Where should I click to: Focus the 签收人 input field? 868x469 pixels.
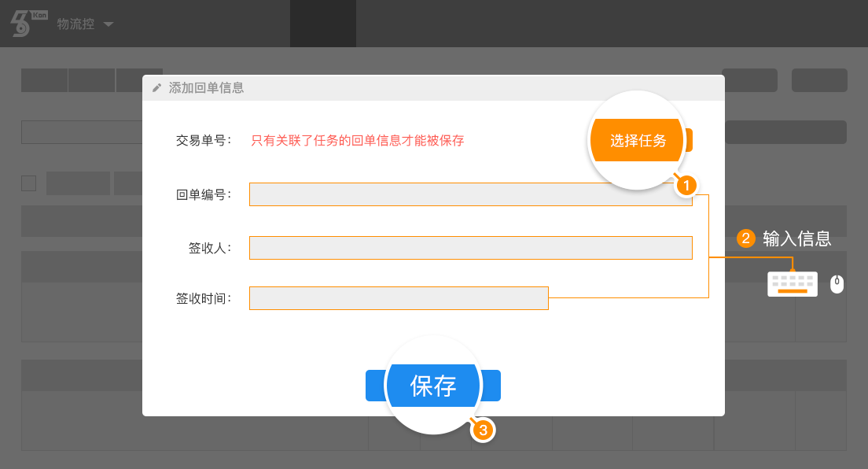[x=470, y=248]
